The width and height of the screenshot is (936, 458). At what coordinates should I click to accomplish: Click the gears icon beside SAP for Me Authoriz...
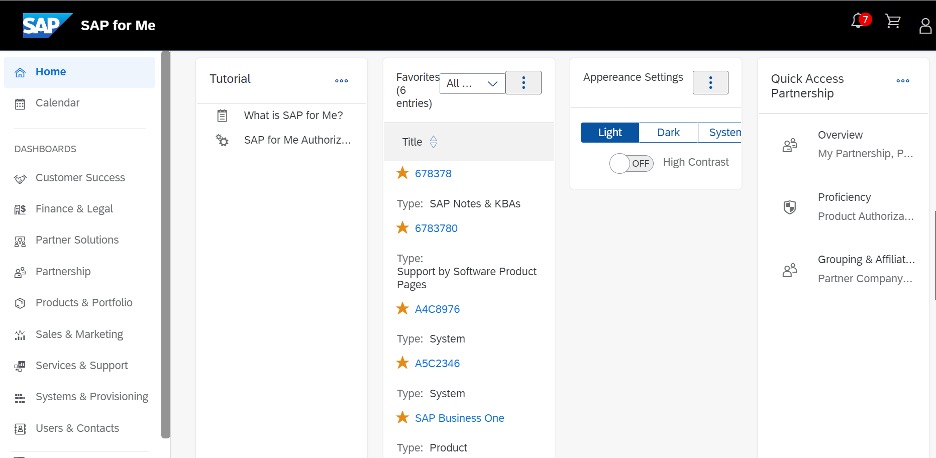coord(222,141)
